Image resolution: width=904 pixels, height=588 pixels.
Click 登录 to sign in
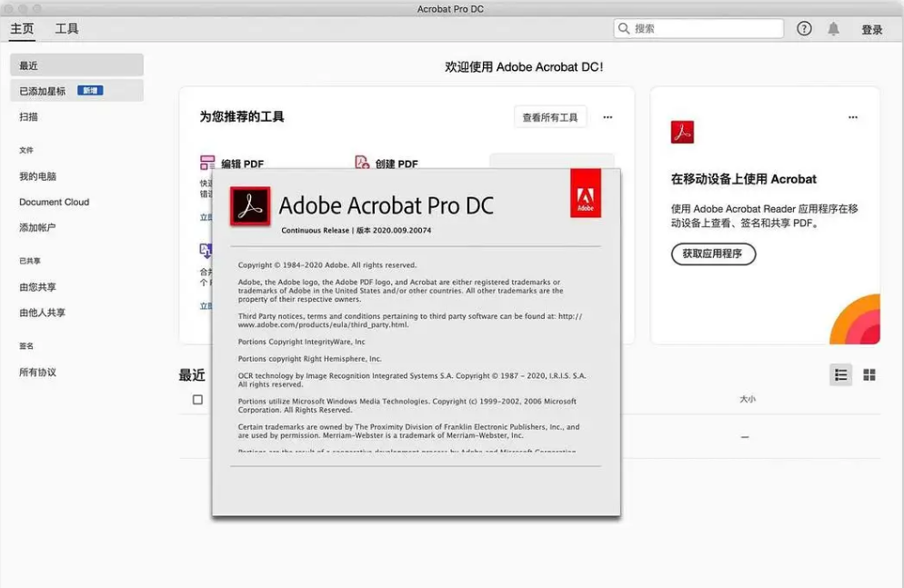click(872, 29)
